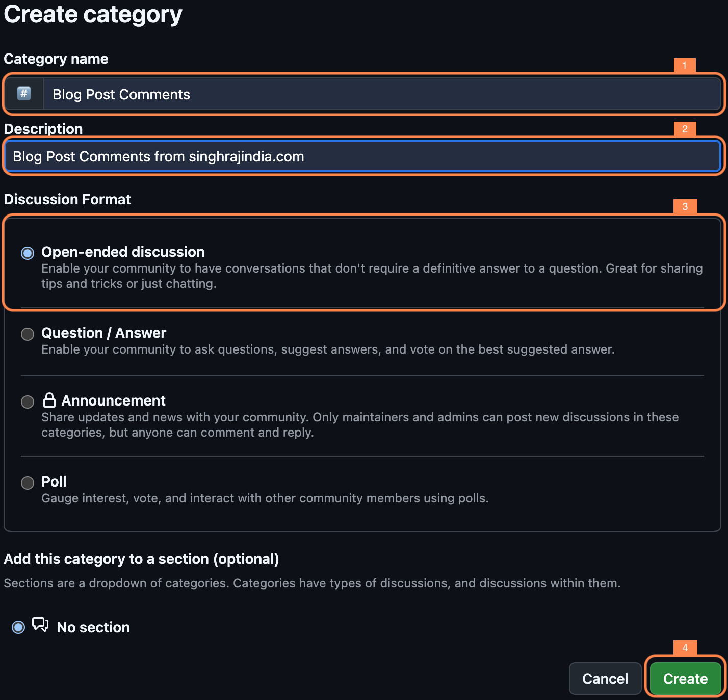728x700 pixels.
Task: Click the orange step marker numbered 1
Action: (x=685, y=65)
